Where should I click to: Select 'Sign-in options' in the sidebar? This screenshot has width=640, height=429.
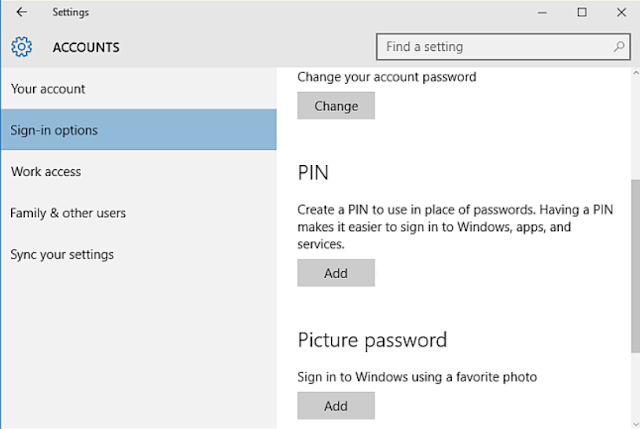(x=54, y=130)
